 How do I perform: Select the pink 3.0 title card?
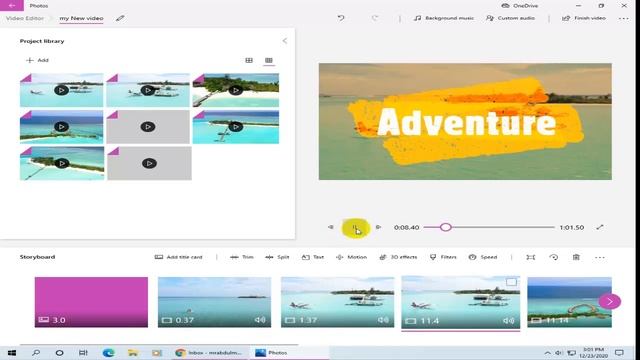point(91,302)
